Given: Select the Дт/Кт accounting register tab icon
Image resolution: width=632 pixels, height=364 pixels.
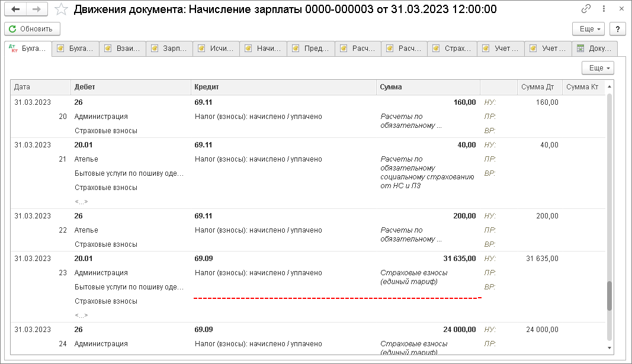Looking at the screenshot, I should (x=12, y=48).
